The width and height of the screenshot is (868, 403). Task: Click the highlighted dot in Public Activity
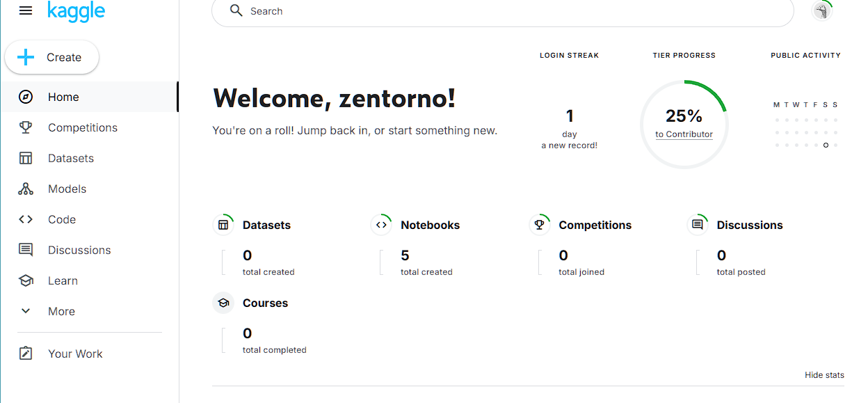point(826,145)
